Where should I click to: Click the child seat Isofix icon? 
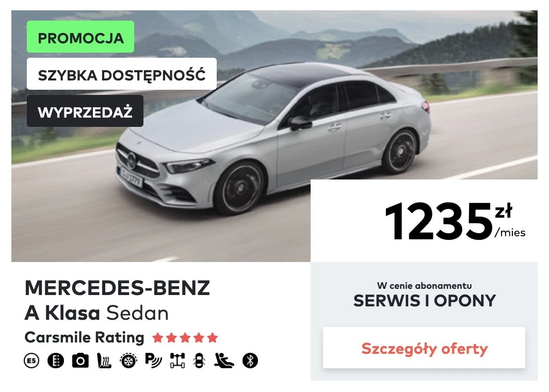click(x=224, y=361)
